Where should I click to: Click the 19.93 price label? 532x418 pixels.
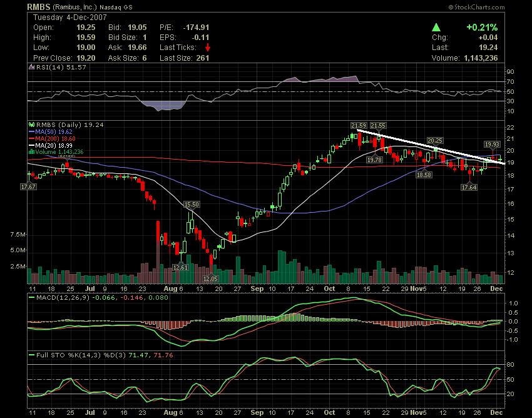492,144
